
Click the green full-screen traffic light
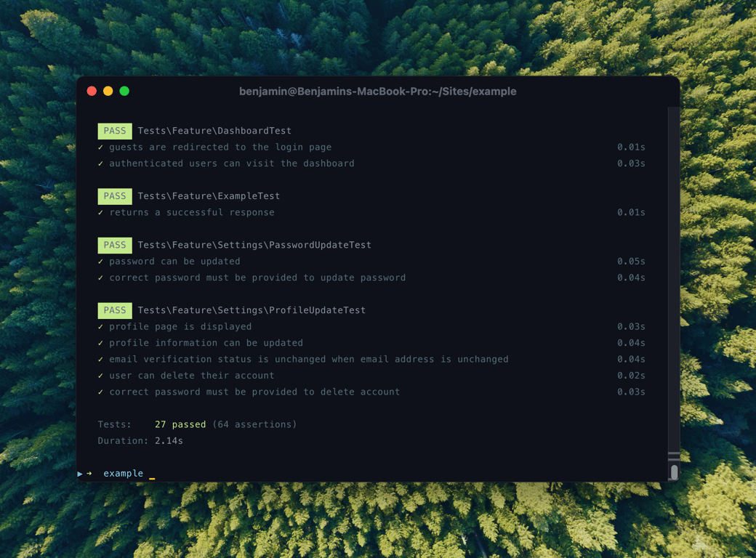click(124, 91)
